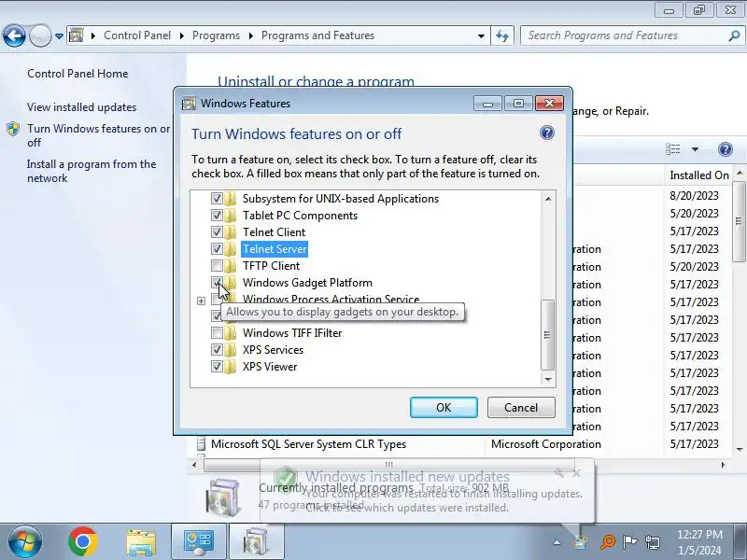Viewport: 747px width, 560px height.
Task: Click the Windows Features taskbar button
Action: [256, 542]
